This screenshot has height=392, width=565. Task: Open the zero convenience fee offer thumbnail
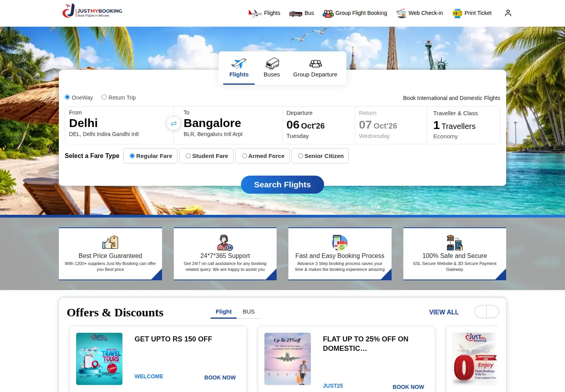475,359
